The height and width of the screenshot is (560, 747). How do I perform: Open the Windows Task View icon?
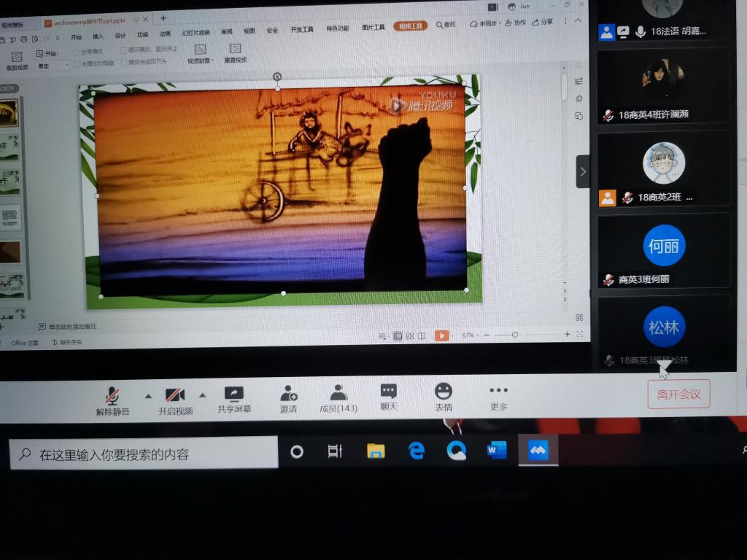coord(335,451)
